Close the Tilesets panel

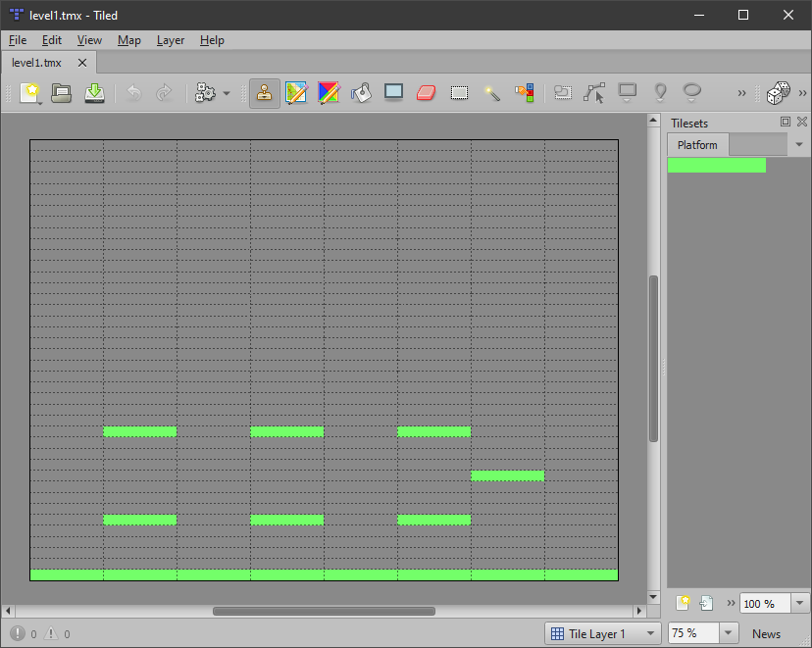click(802, 122)
